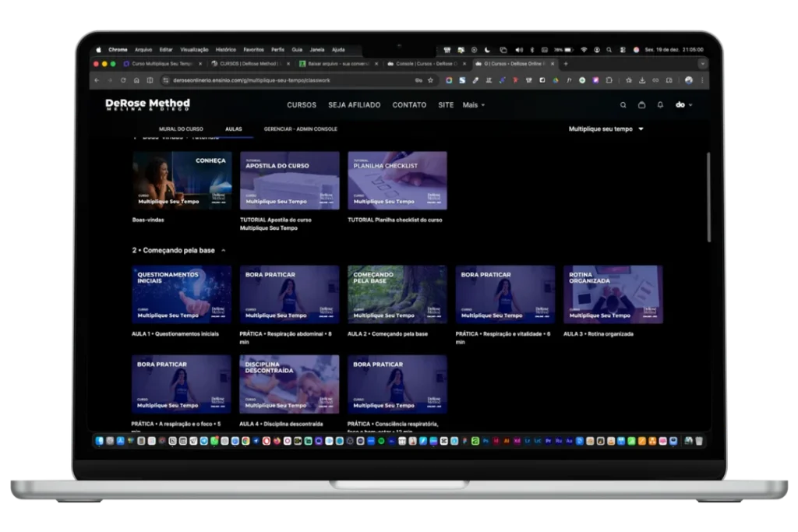Select the Aulas tab

[234, 129]
